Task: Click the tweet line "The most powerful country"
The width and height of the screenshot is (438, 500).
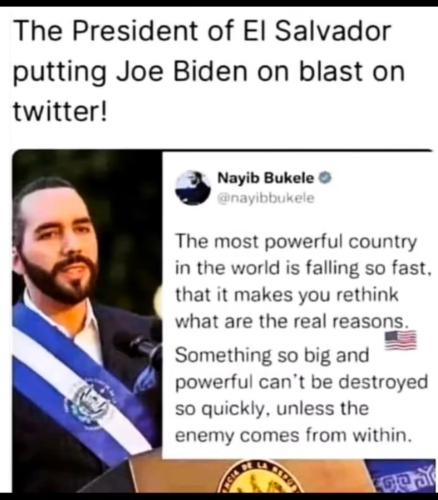Action: click(x=296, y=242)
